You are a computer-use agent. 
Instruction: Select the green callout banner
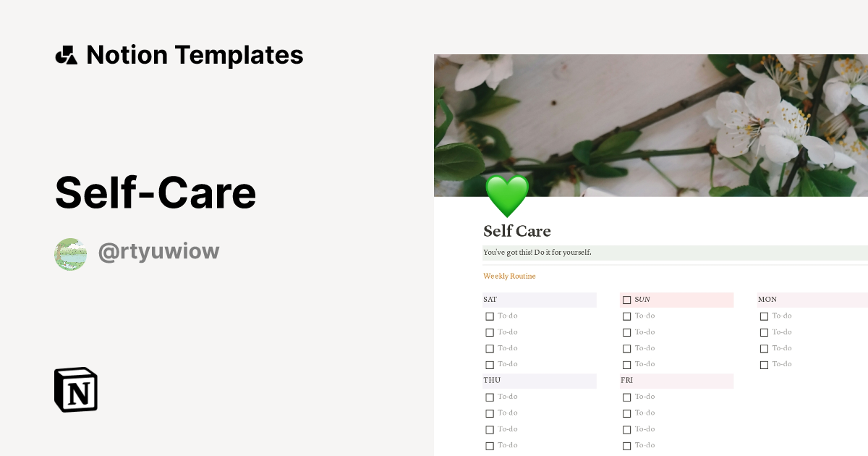click(x=651, y=252)
